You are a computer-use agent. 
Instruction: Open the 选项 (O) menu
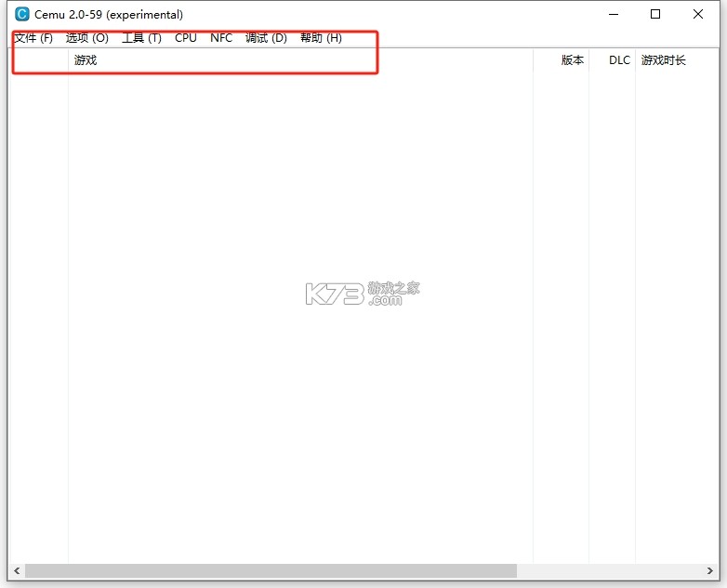[87, 37]
